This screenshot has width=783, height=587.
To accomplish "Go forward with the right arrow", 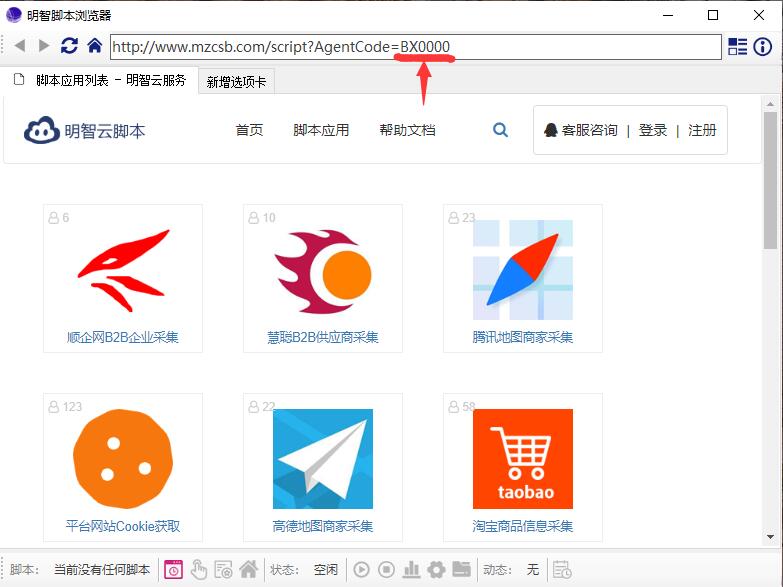I will pyautogui.click(x=44, y=46).
